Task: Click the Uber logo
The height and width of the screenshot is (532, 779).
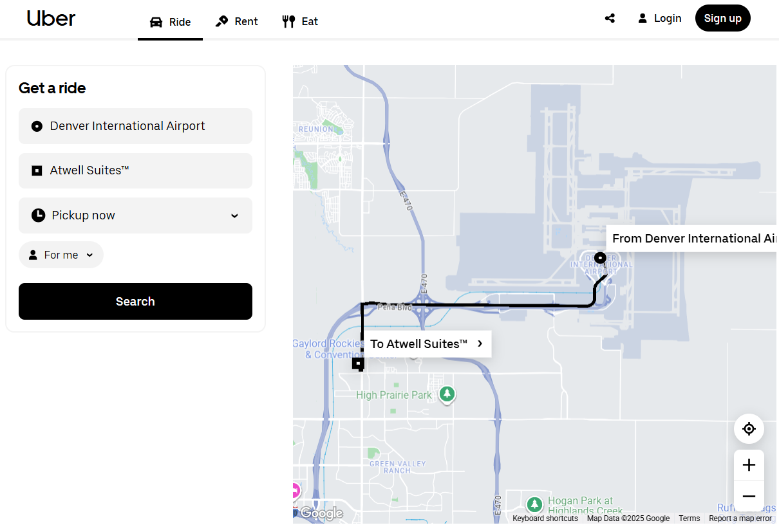Action: click(x=51, y=19)
